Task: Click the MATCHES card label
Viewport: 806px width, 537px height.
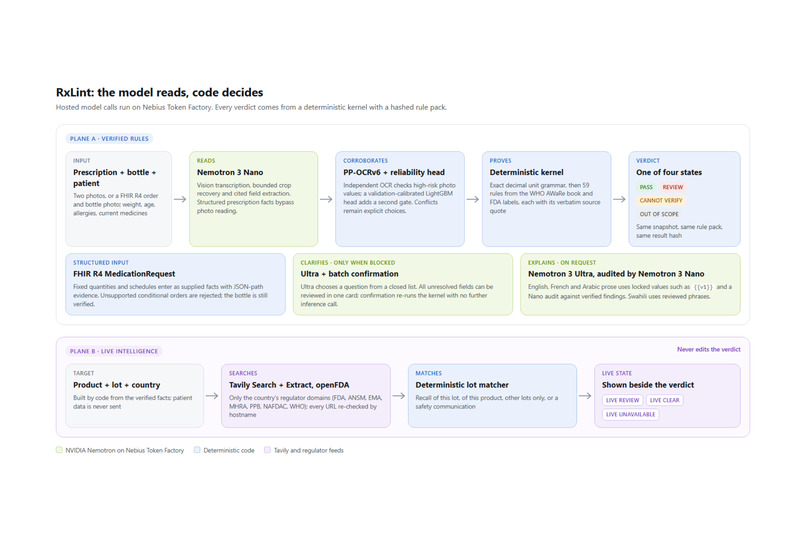Action: click(429, 374)
